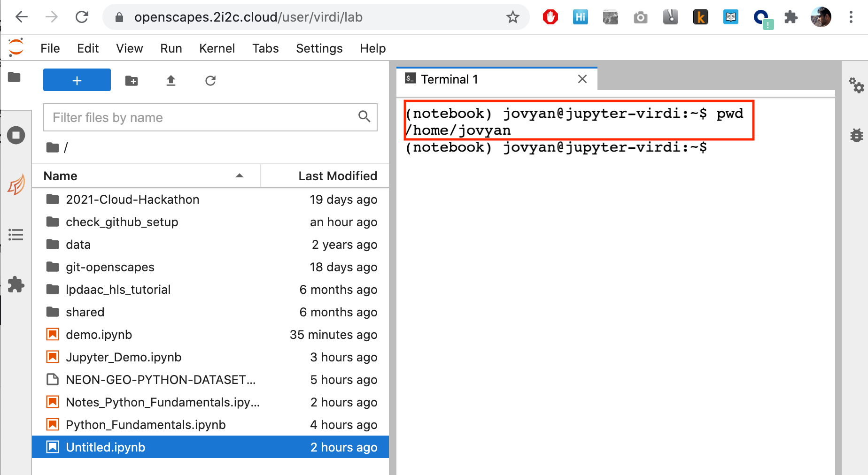
Task: Focus the Filter files by name field
Action: click(x=202, y=117)
